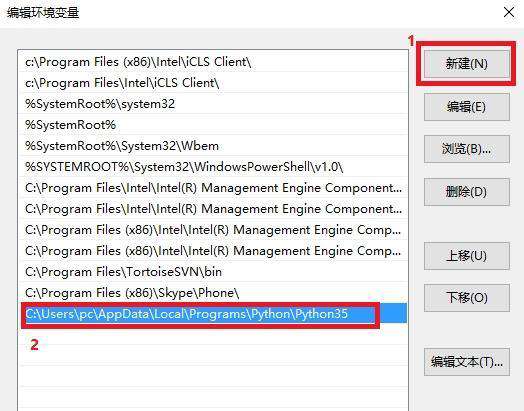This screenshot has height=411, width=524.
Task: Click the empty row below Python35 entry
Action: pyautogui.click(x=214, y=335)
